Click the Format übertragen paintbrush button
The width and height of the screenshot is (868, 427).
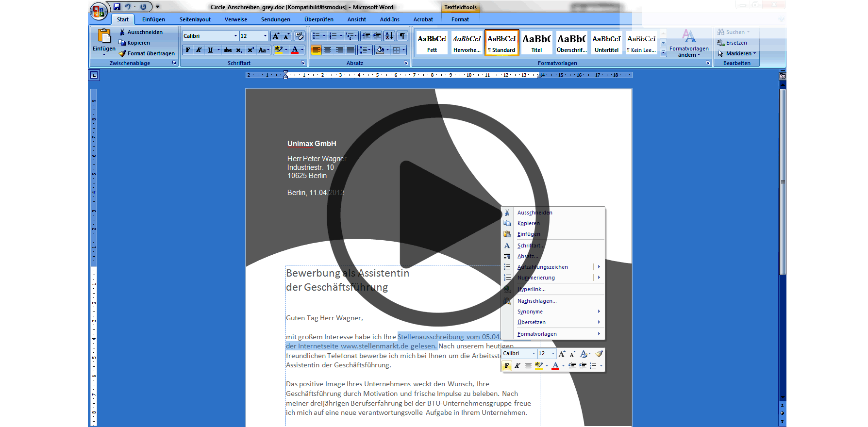[147, 53]
